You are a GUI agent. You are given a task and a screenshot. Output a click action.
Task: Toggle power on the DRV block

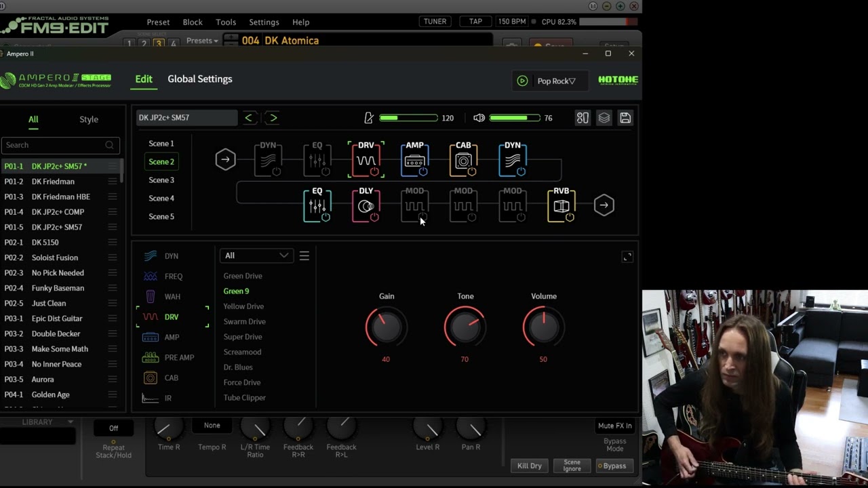point(374,171)
